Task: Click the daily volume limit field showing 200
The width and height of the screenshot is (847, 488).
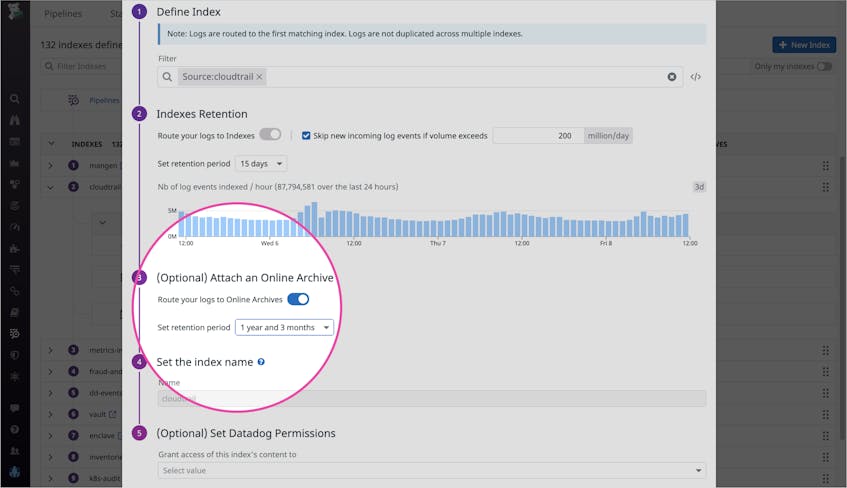Action: (538, 136)
